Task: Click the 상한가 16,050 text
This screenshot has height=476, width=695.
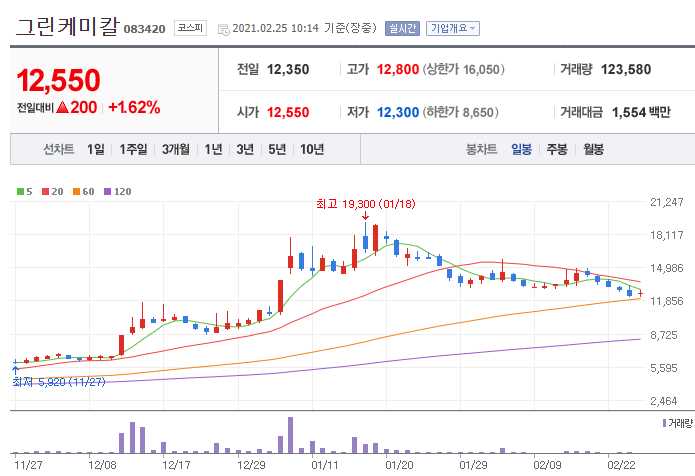Action: 464,70
